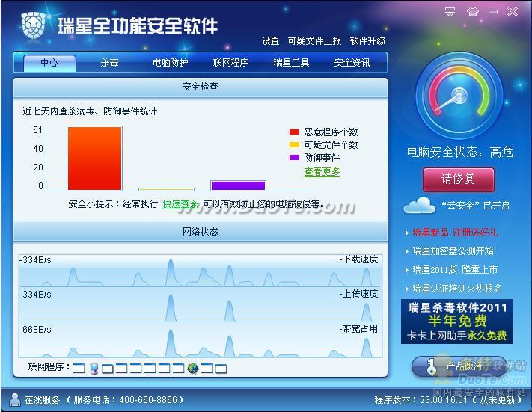Open the skin-change shirt icon
The height and width of the screenshot is (412, 532).
(473, 12)
